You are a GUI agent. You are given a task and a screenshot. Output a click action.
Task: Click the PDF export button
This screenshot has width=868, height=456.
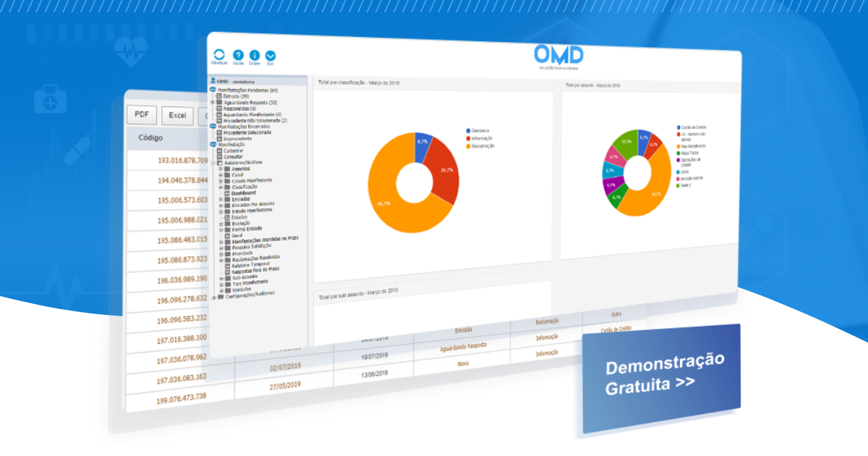pos(142,114)
